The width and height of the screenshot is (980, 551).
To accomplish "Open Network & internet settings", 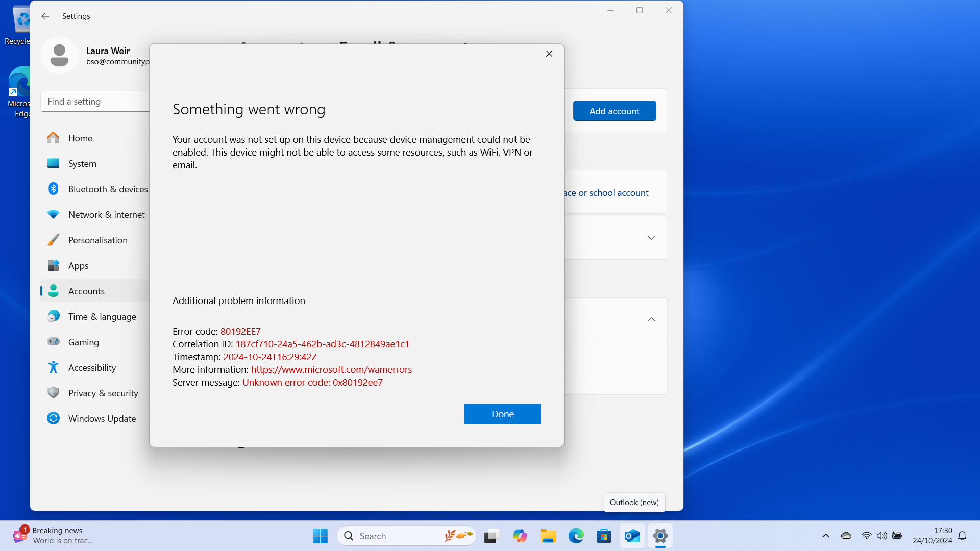I will [x=95, y=215].
